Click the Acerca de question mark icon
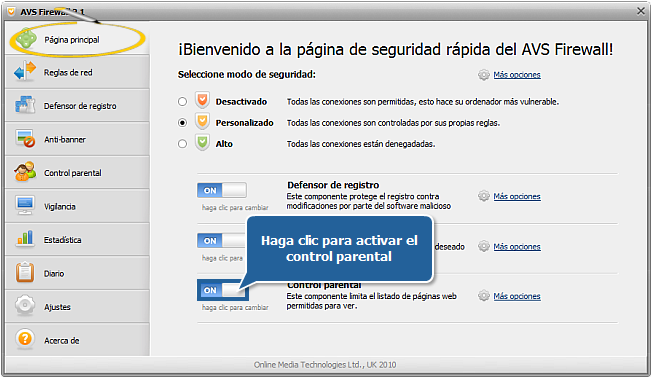The height and width of the screenshot is (378, 652). [x=25, y=339]
